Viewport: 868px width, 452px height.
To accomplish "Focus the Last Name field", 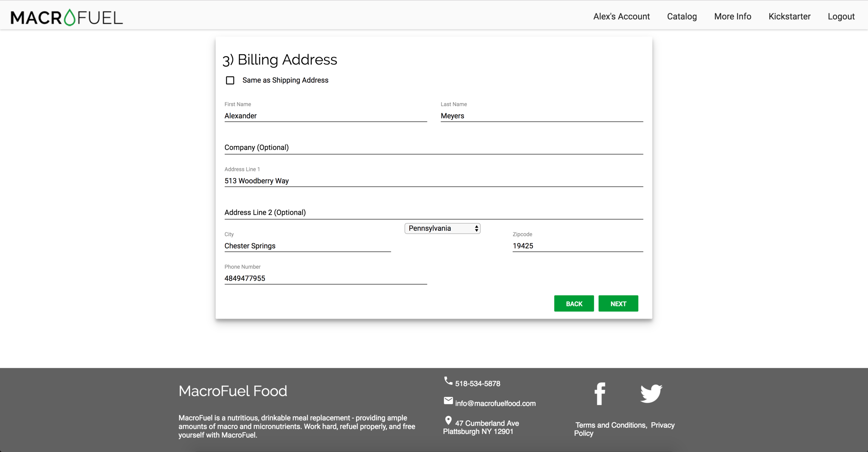I will coord(542,116).
